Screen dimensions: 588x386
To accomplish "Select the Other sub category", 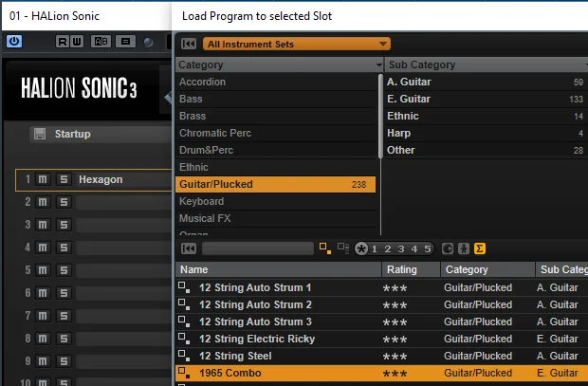I will [x=487, y=150].
